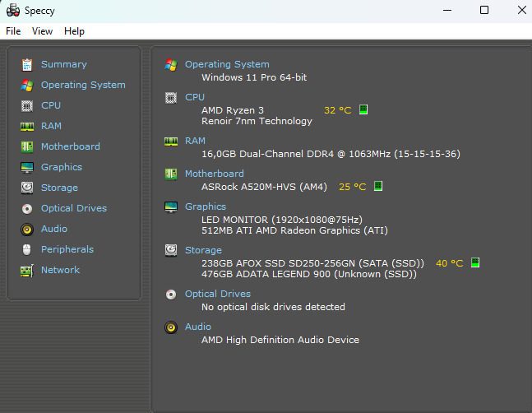This screenshot has height=413, width=532.
Task: Go to Optical Drives in the sidebar
Action: point(74,208)
